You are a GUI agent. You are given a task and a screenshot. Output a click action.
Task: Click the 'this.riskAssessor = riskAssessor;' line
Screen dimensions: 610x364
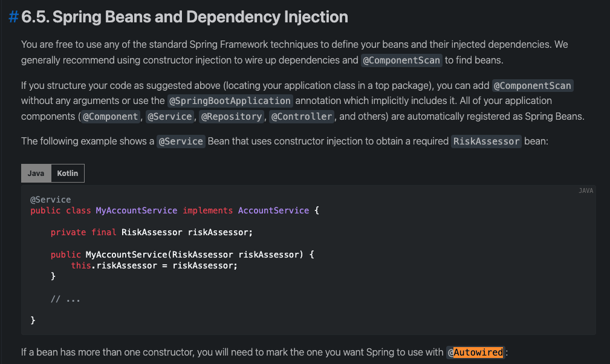[x=154, y=265]
